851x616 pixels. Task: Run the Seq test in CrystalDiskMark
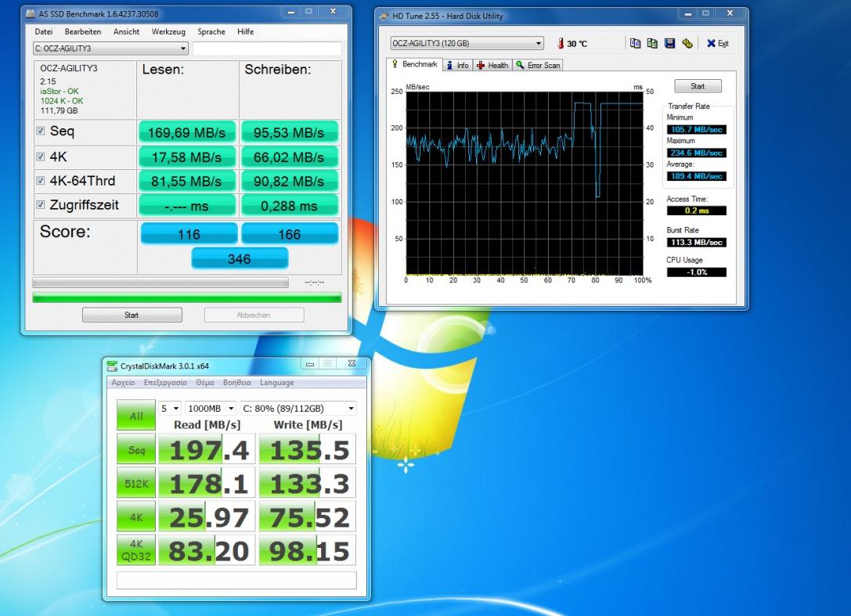click(x=136, y=449)
